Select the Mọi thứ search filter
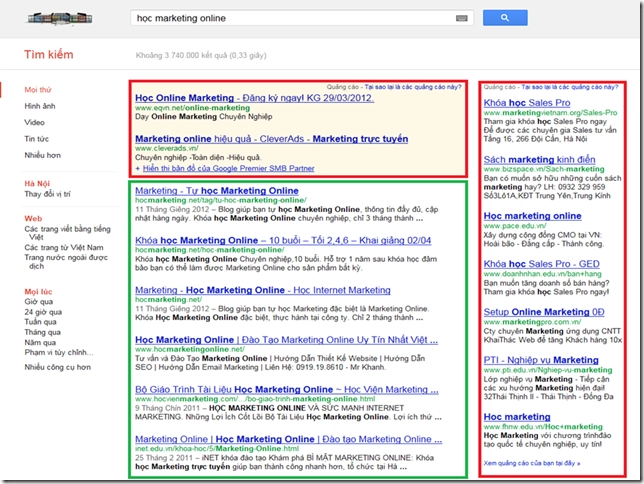The width and height of the screenshot is (644, 484). coord(38,90)
